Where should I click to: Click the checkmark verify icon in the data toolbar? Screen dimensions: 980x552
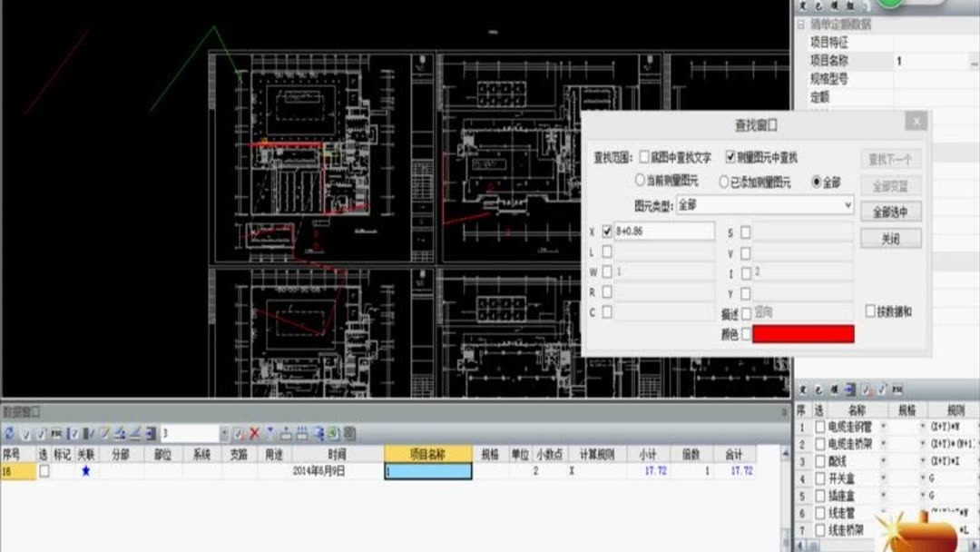tap(24, 434)
